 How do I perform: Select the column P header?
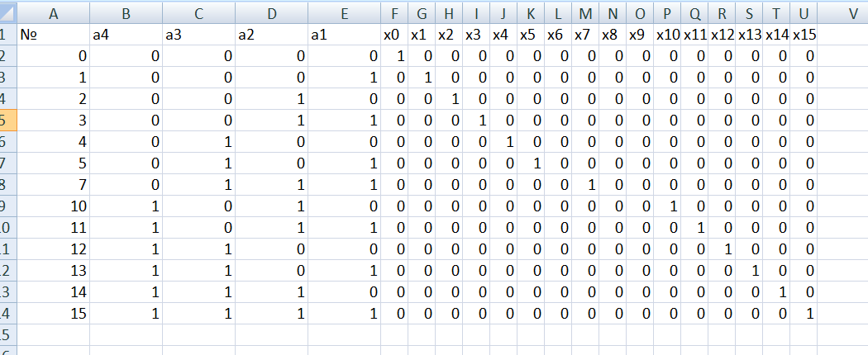coord(667,13)
